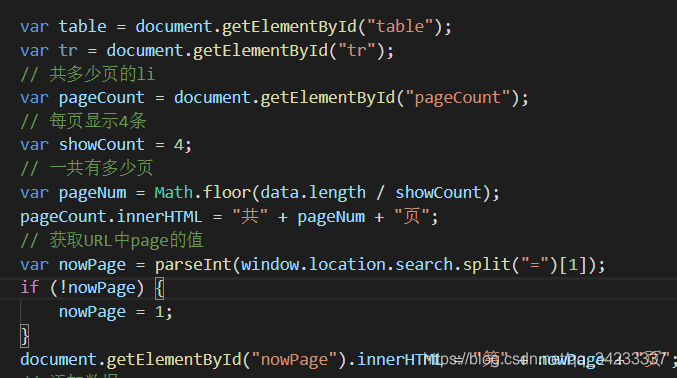677x378 pixels.
Task: Click 'window.location.search' in parseInt call
Action: point(347,264)
